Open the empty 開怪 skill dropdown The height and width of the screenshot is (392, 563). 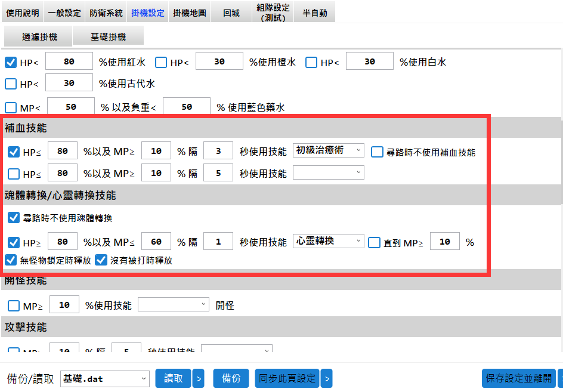(174, 304)
